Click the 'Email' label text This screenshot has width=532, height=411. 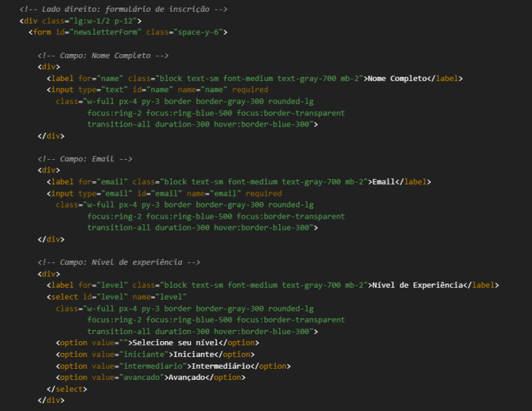384,182
